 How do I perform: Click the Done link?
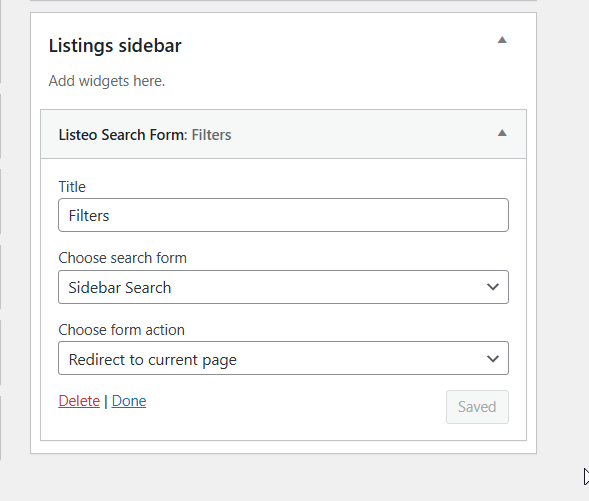[x=129, y=401]
